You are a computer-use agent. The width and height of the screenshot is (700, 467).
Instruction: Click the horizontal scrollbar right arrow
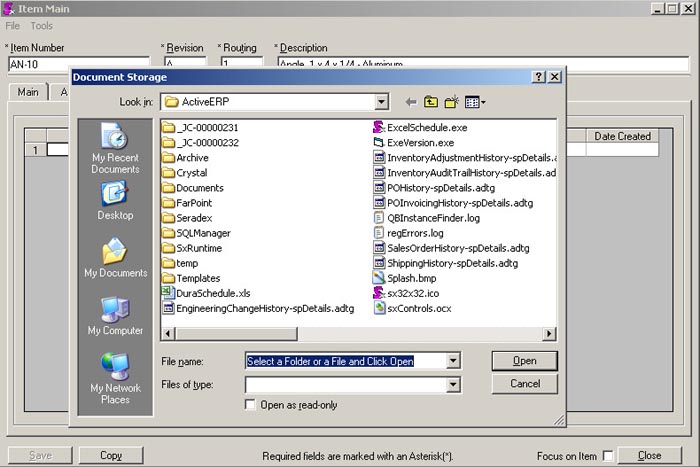(x=549, y=333)
